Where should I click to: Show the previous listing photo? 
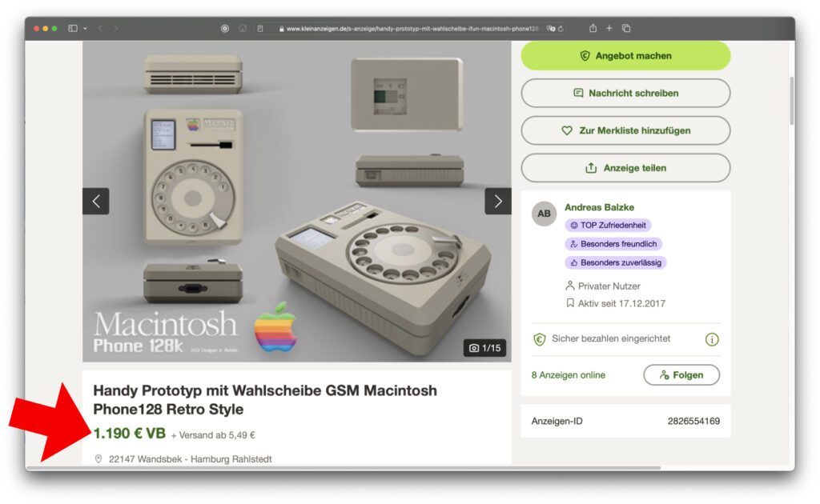pyautogui.click(x=96, y=201)
